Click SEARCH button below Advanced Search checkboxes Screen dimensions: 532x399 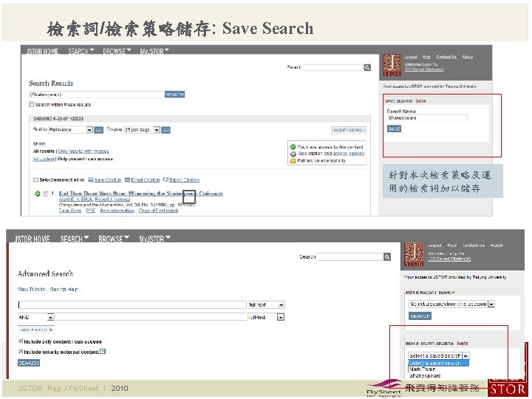pos(29,363)
